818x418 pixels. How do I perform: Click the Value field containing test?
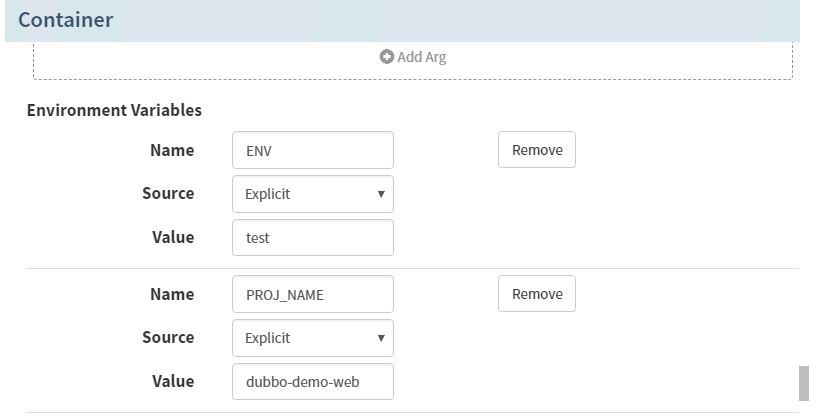312,238
